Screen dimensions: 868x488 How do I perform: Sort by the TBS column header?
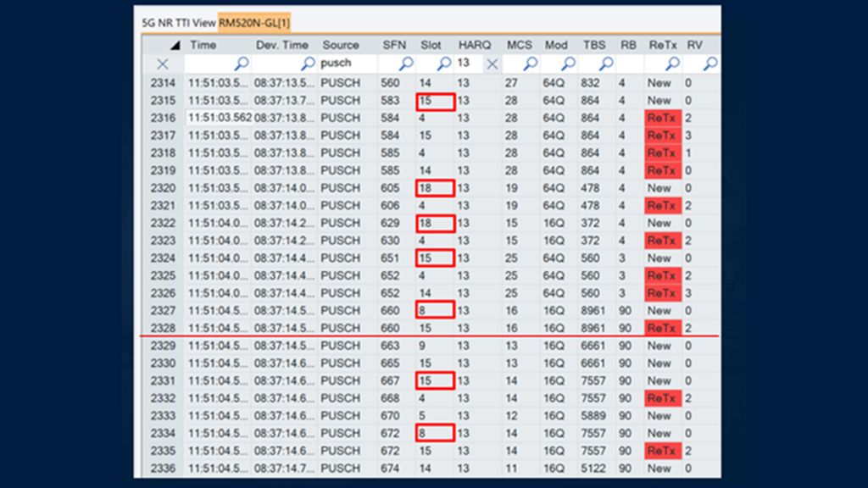click(x=594, y=45)
